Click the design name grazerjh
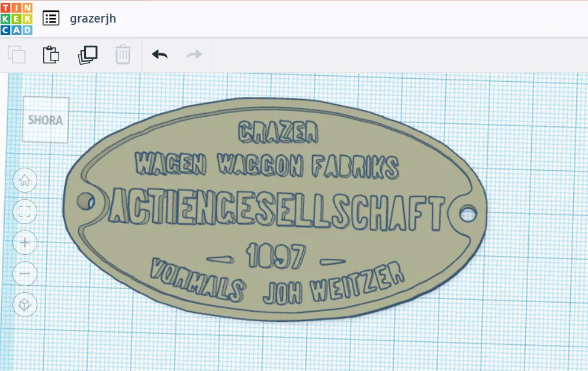This screenshot has height=371, width=588. 93,18
